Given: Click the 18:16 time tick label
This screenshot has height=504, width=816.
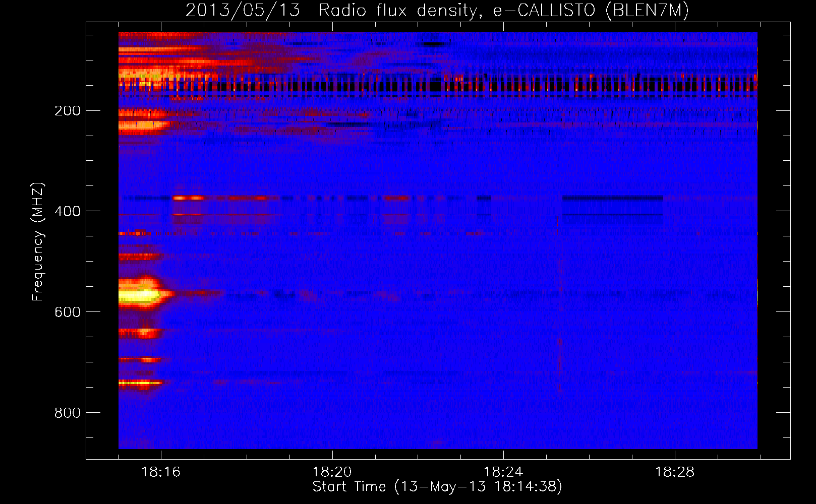Looking at the screenshot, I should [161, 472].
